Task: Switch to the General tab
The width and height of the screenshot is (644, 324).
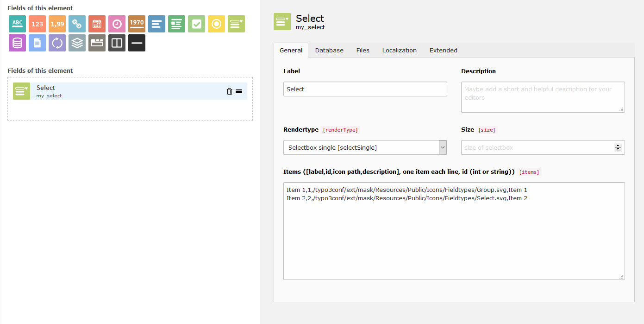Action: 291,50
